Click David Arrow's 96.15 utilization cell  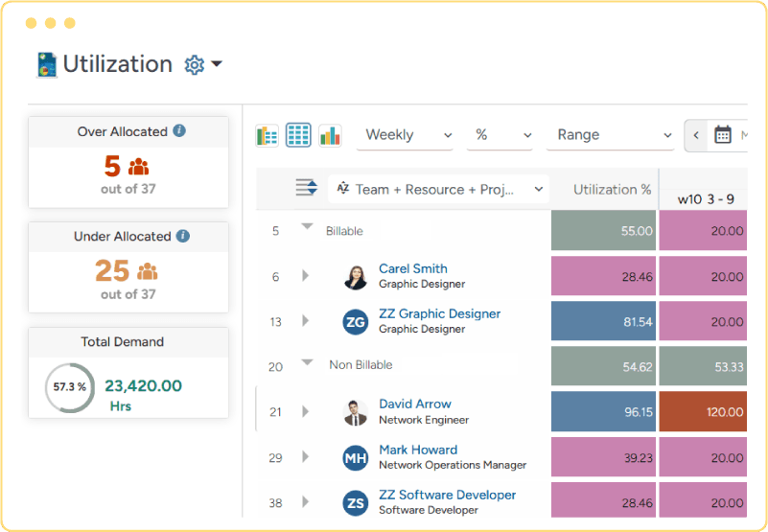[x=603, y=411]
